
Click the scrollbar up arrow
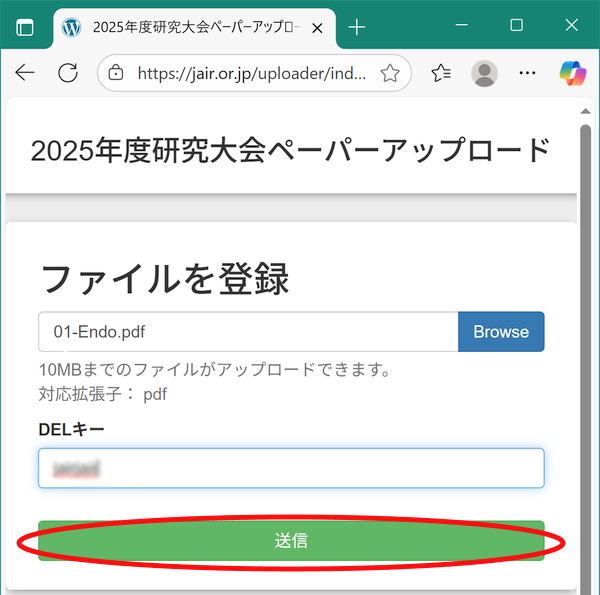(x=585, y=111)
